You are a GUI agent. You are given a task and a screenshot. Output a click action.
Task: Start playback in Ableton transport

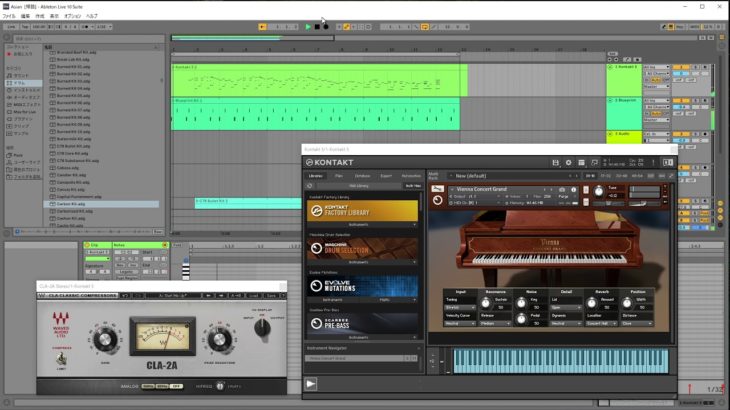(x=308, y=27)
